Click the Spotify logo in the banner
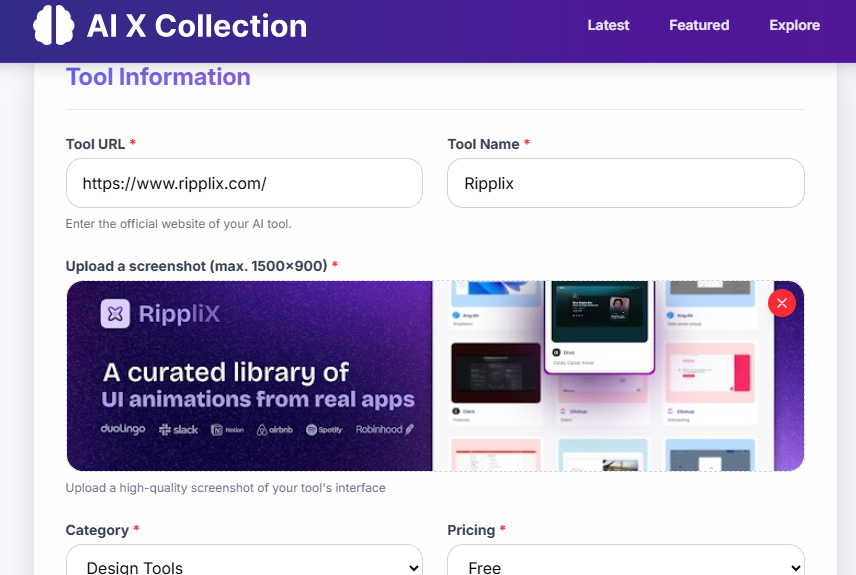Screen dimensions: 856x575 tap(325, 429)
